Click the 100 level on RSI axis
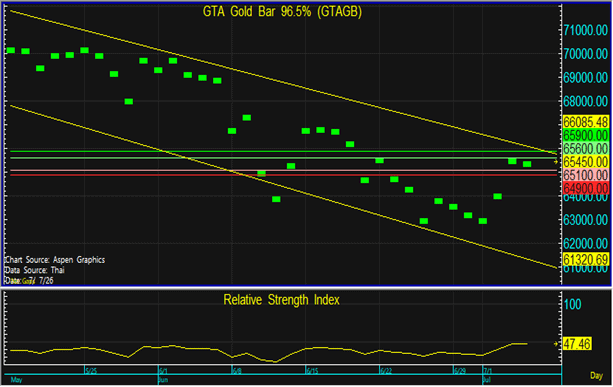Screen dimensions: 613x387 [573, 305]
